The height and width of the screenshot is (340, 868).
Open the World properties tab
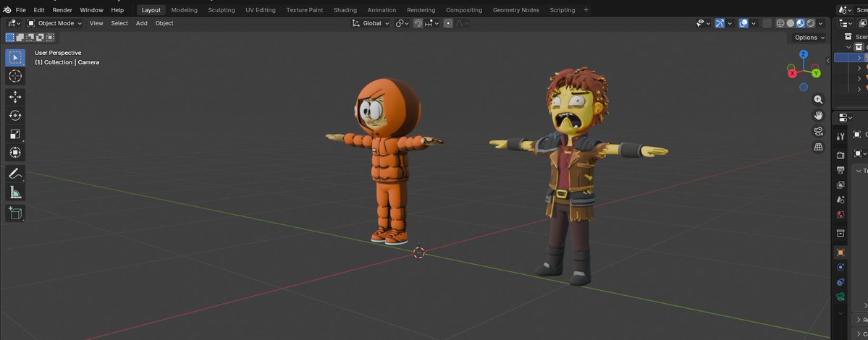click(x=840, y=215)
